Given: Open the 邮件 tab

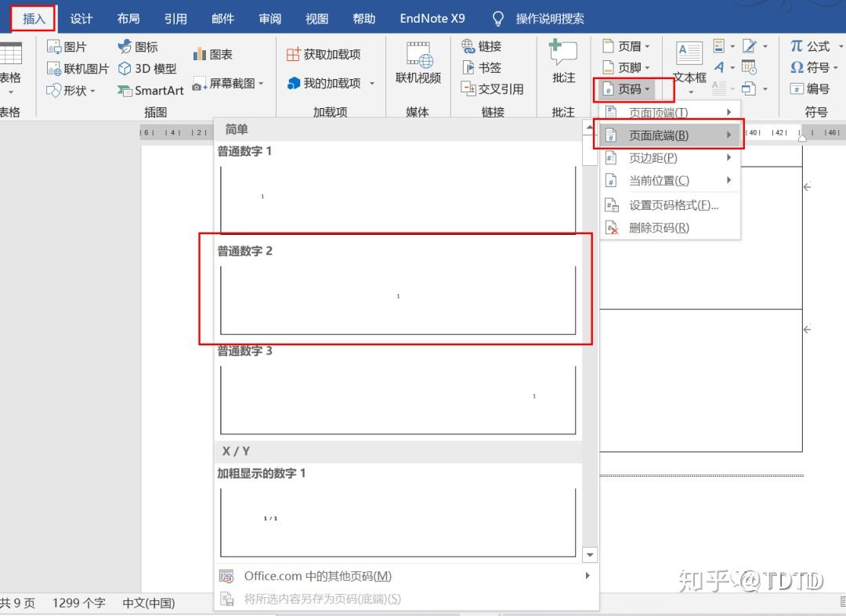Looking at the screenshot, I should pyautogui.click(x=222, y=19).
